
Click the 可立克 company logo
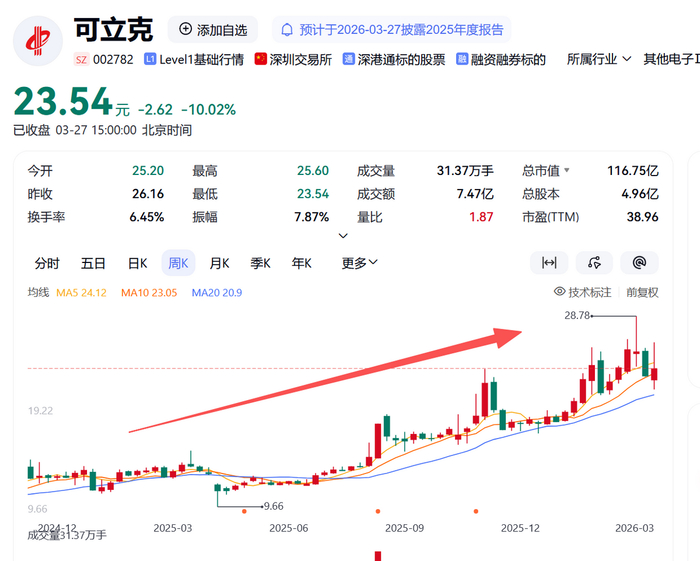coord(38,41)
